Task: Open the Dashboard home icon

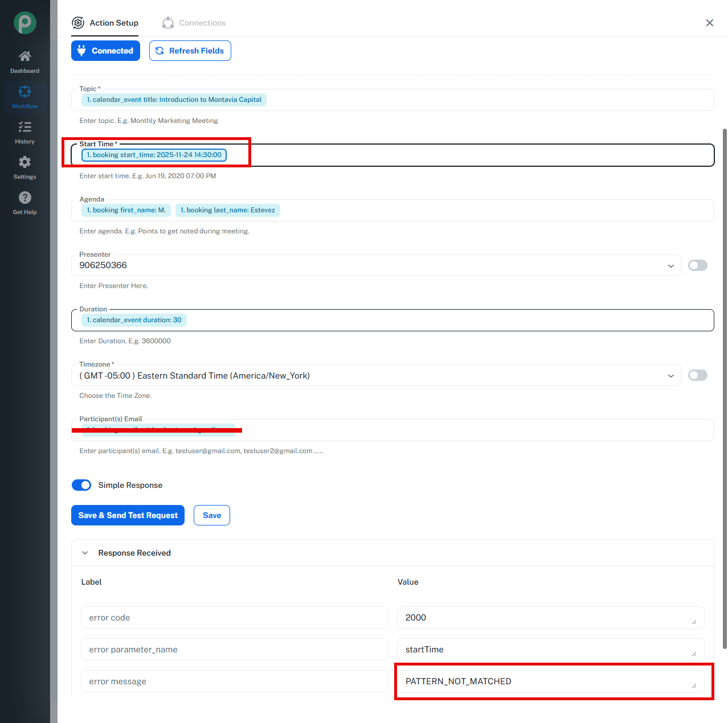Action: click(25, 56)
